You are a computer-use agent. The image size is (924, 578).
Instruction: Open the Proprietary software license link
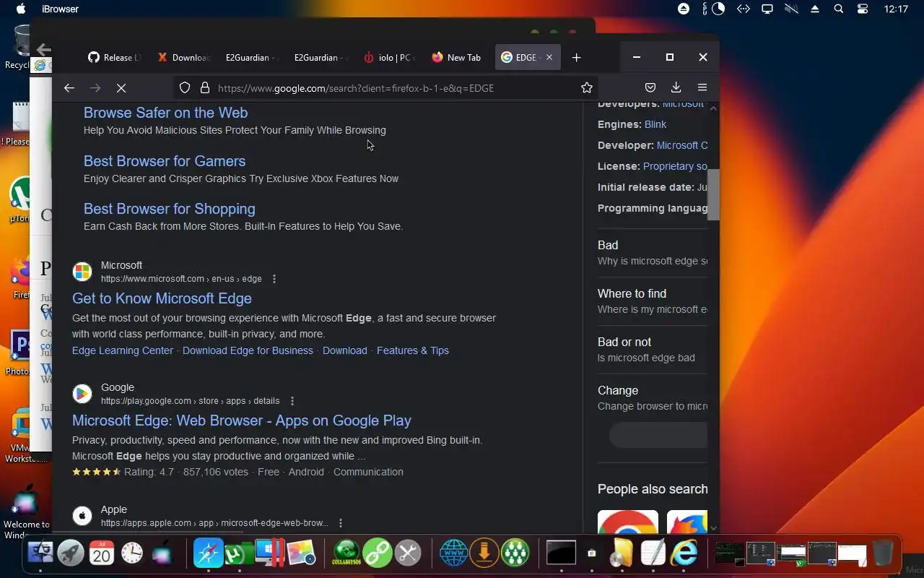point(675,166)
